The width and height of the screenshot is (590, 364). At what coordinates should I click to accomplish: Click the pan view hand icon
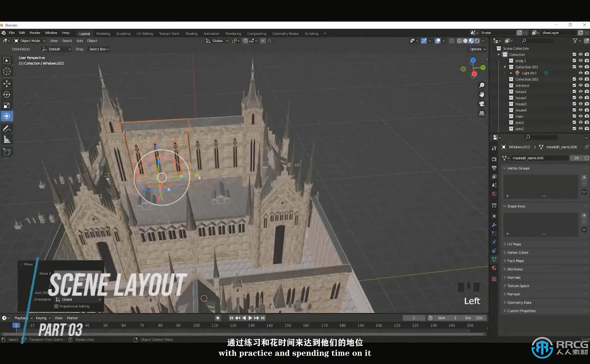(482, 94)
